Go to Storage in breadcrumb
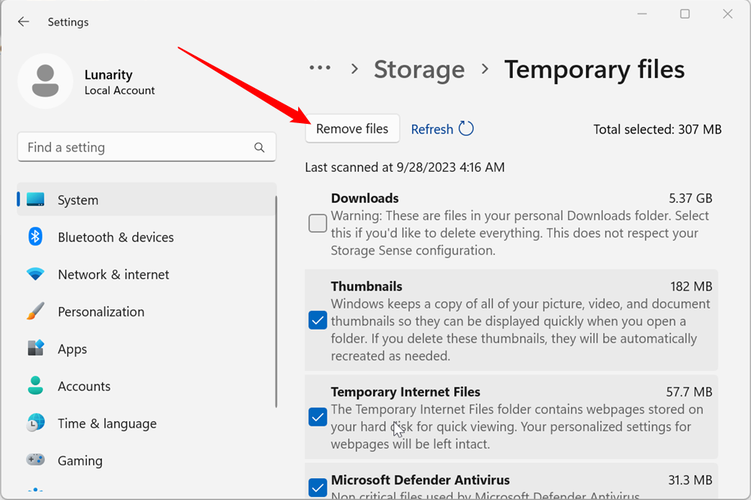The height and width of the screenshot is (500, 751). coord(419,69)
